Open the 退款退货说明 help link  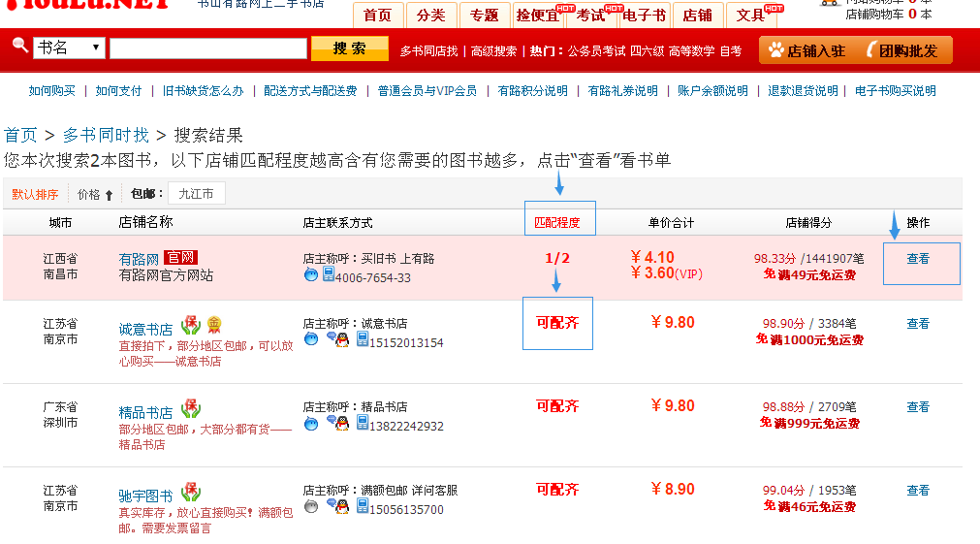click(x=803, y=91)
